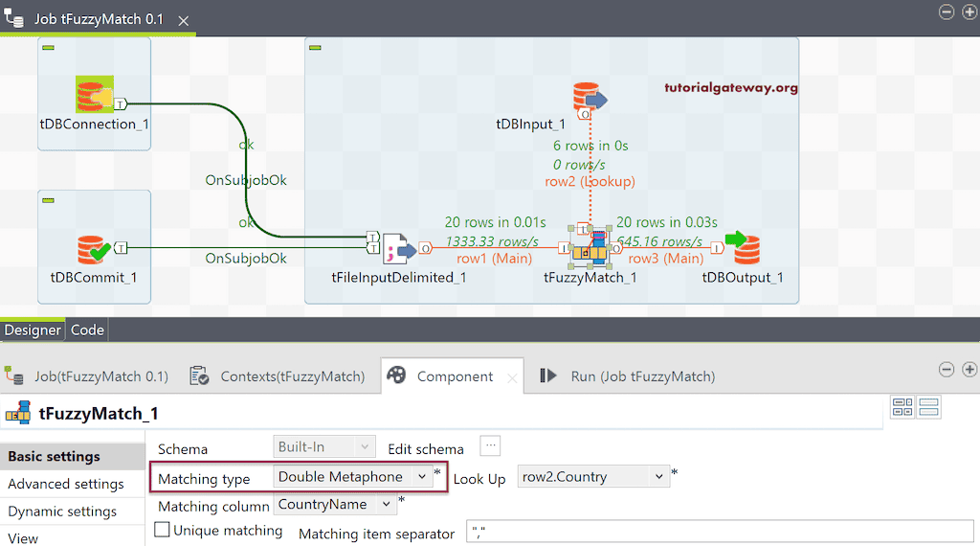
Task: Click the tDBInput_1 label text
Action: tap(530, 124)
